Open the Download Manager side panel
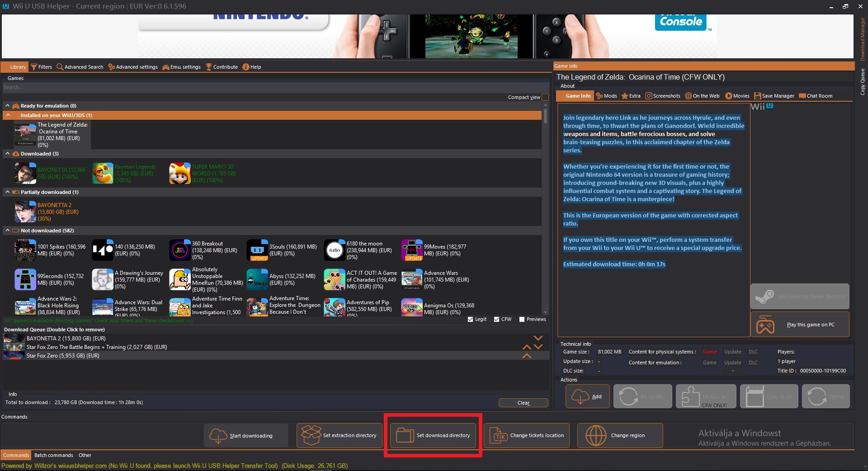The width and height of the screenshot is (868, 471). [x=863, y=39]
